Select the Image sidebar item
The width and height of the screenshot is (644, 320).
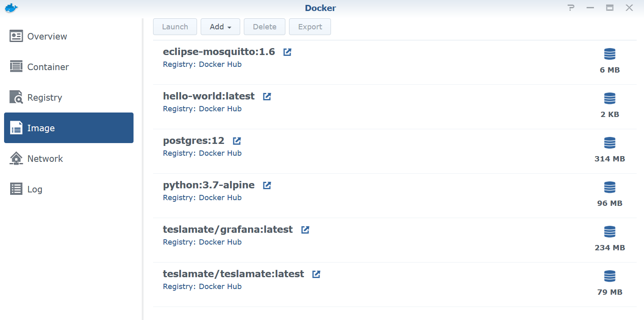point(69,128)
